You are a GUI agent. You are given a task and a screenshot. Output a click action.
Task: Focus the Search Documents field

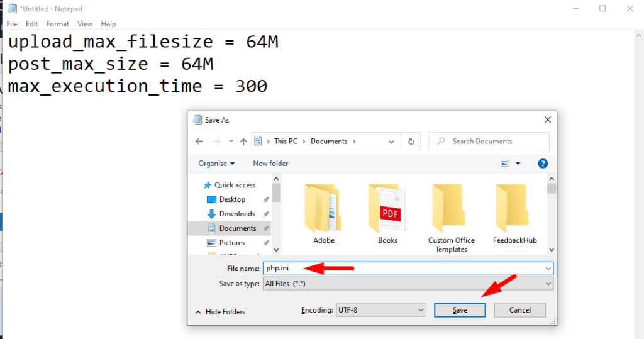[x=489, y=142]
